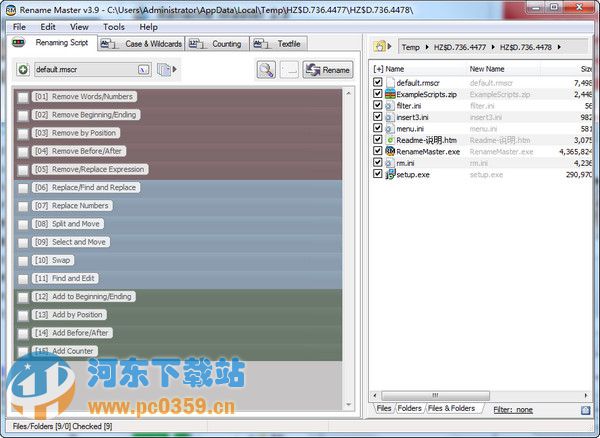Click the horizontal scrollbar thumb in file list
Image resolution: width=600 pixels, height=438 pixels.
[435, 395]
